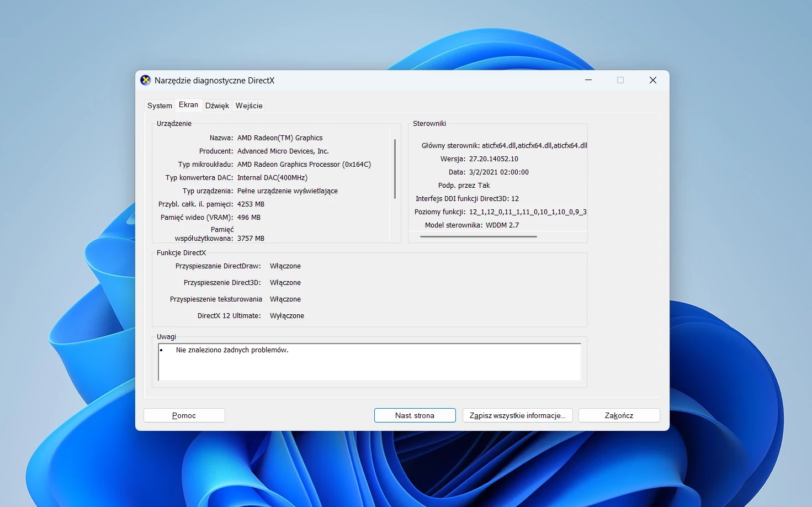Click Przyspieszanie DirectDraw Włączone status
This screenshot has height=507, width=812.
285,266
